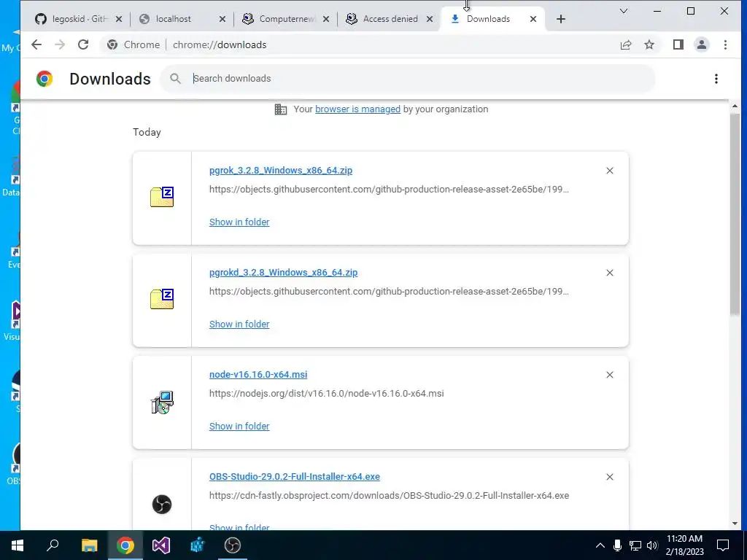Open the notification center

click(723, 545)
